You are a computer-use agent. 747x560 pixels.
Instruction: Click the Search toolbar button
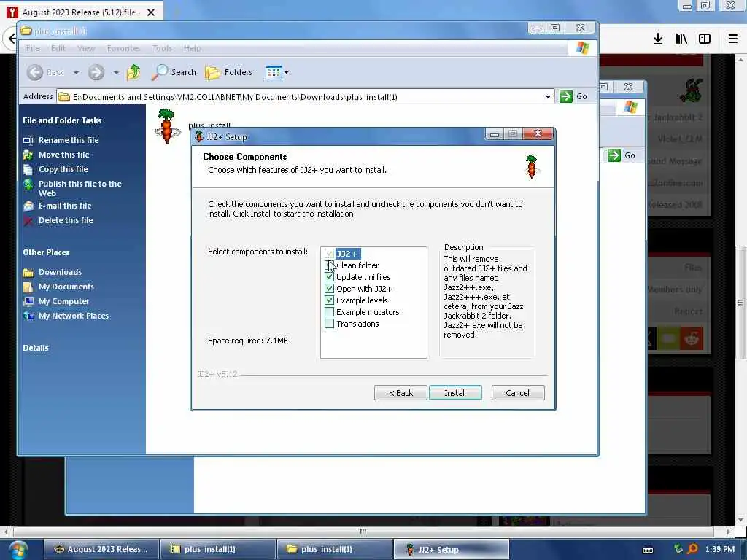(x=174, y=72)
